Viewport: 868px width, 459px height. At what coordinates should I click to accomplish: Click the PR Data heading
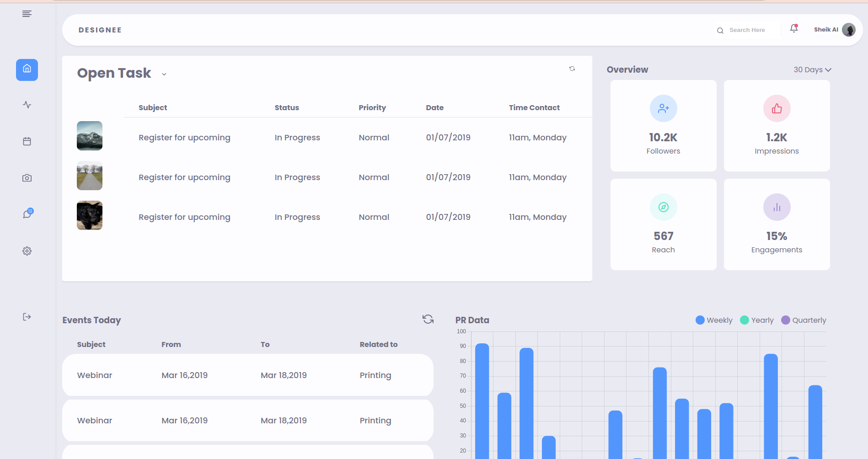472,320
